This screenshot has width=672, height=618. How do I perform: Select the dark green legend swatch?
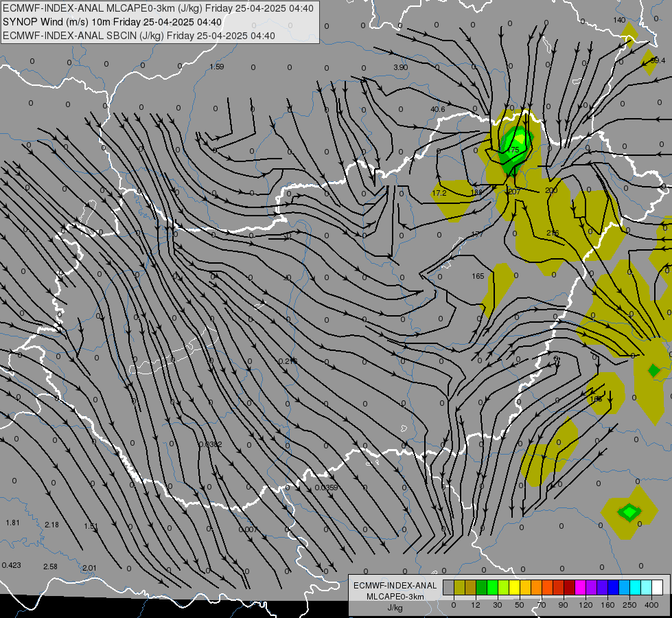coord(481,587)
